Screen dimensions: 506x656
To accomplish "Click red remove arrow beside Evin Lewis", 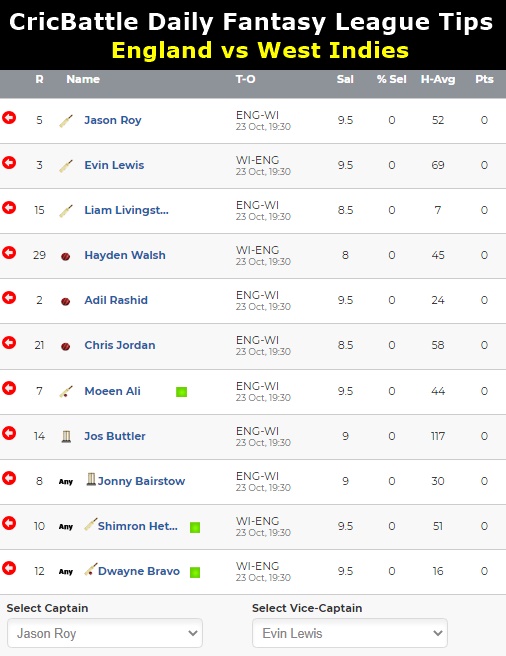I will coord(9,163).
